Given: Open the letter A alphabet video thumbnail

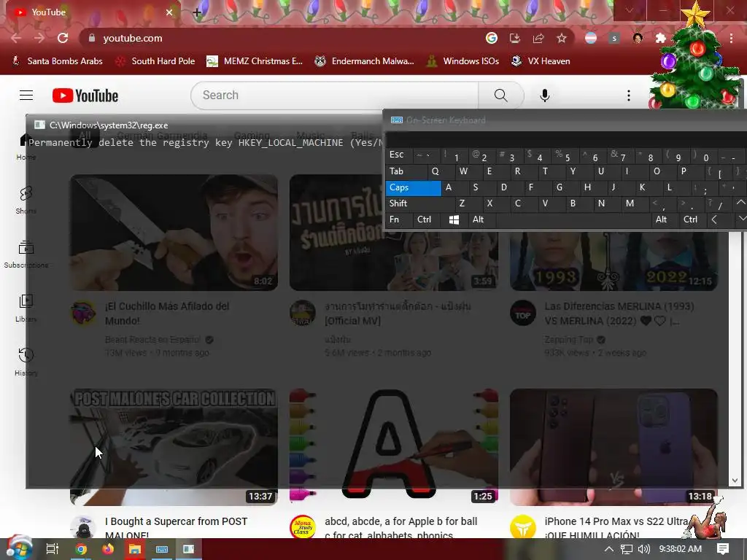Looking at the screenshot, I should (394, 447).
